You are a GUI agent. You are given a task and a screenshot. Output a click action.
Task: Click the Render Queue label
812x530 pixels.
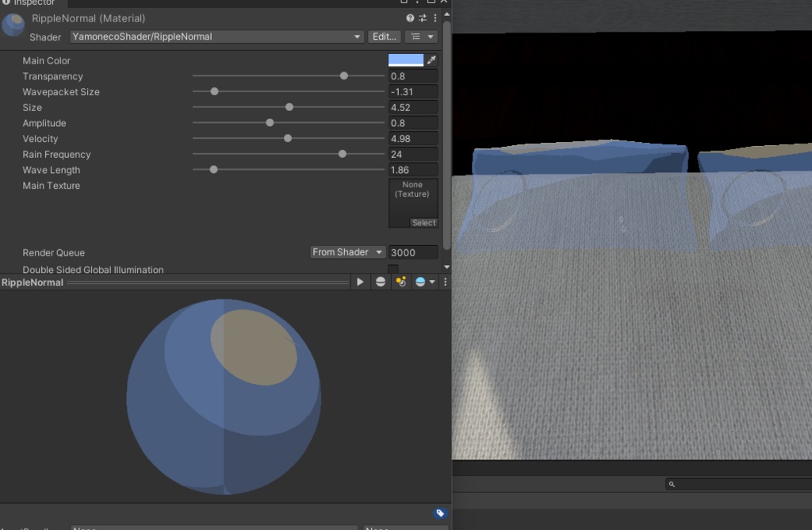pos(53,253)
